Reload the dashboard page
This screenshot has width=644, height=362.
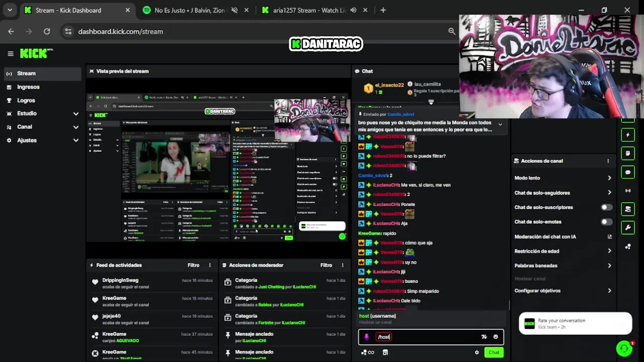click(x=47, y=31)
